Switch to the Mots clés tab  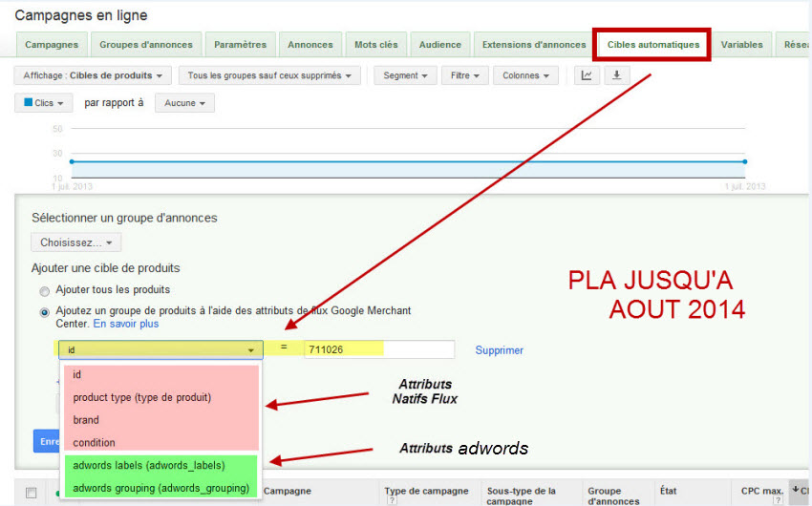coord(376,45)
